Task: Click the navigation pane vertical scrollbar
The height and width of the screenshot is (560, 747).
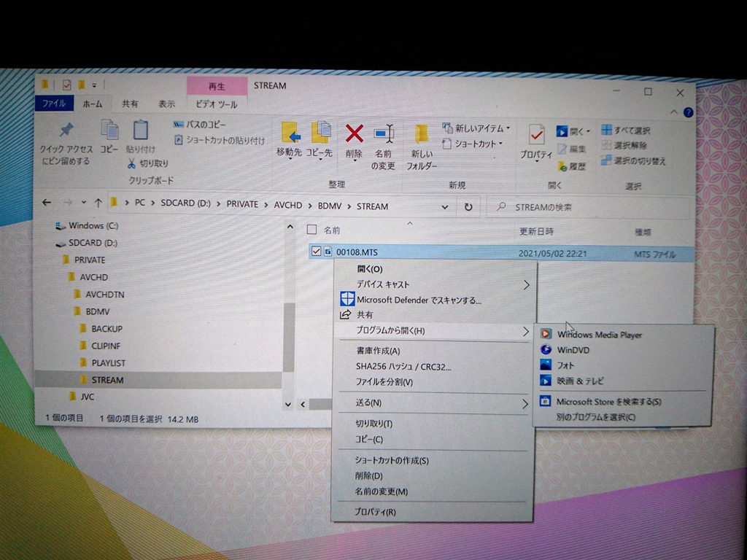Action: pos(289,337)
